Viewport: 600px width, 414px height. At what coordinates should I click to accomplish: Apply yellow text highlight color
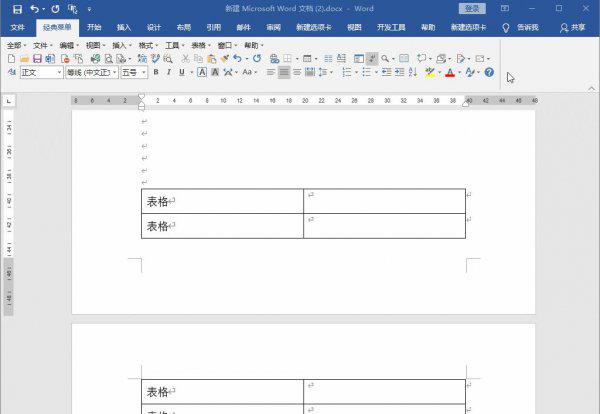coord(430,72)
